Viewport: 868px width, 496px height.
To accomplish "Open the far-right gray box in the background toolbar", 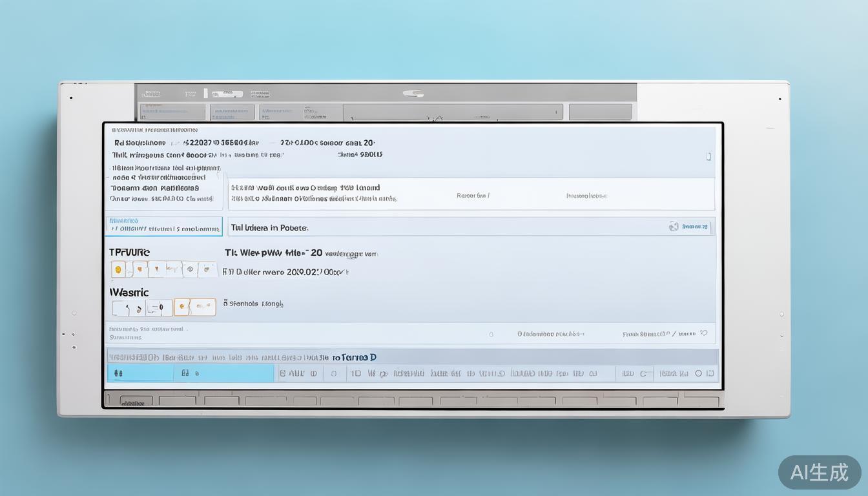I will [x=600, y=112].
